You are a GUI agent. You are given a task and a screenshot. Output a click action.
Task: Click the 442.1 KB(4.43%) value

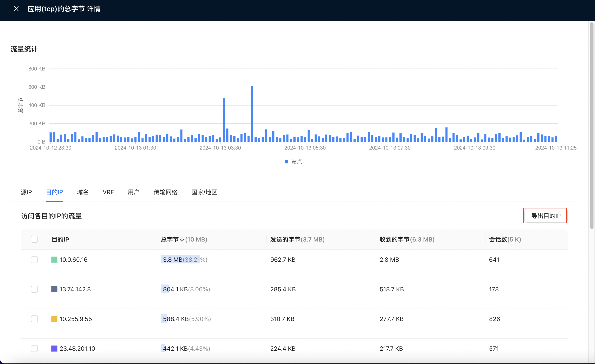(187, 349)
